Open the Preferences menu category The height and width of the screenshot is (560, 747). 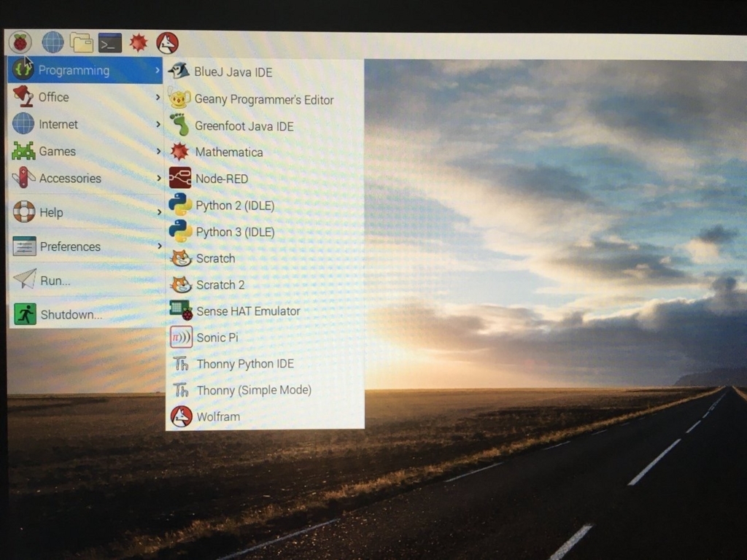88,246
